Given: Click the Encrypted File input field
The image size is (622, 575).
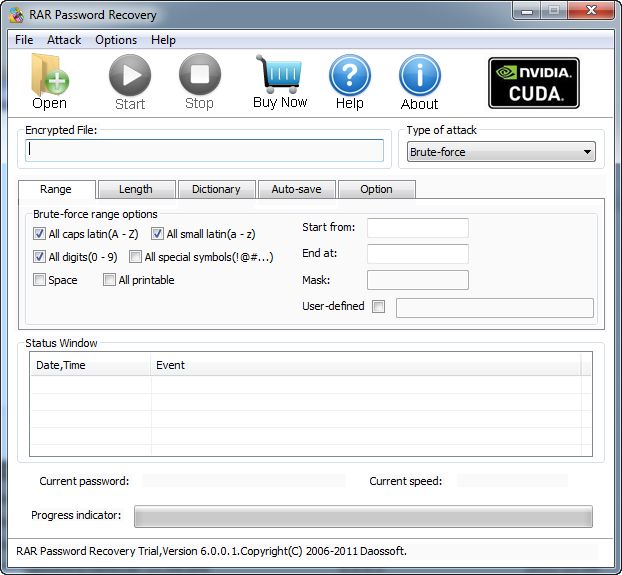Looking at the screenshot, I should pyautogui.click(x=205, y=150).
